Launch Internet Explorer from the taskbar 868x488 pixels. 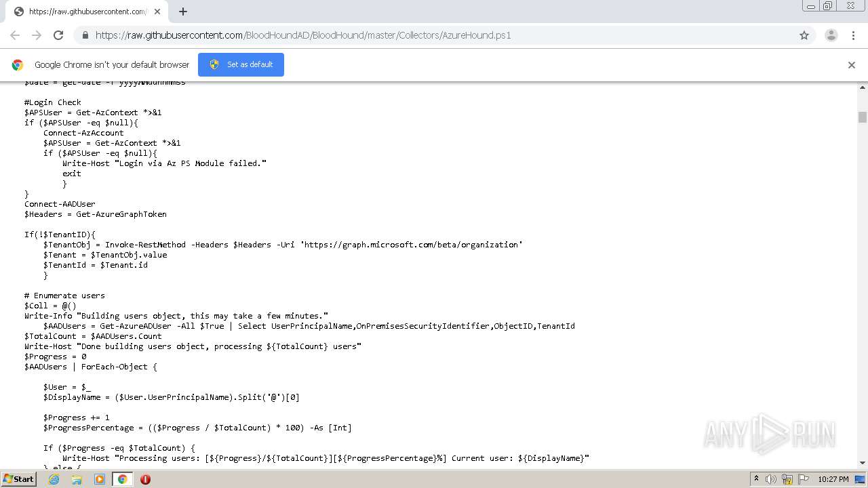54,479
